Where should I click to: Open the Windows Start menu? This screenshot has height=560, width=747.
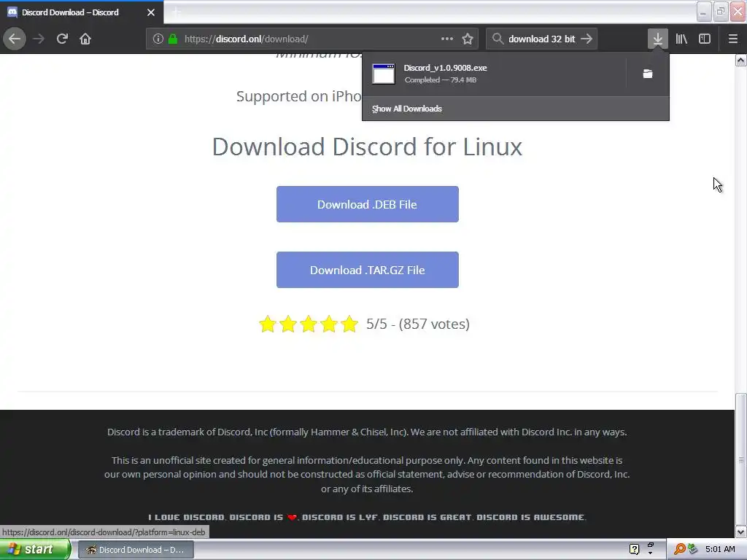point(35,550)
